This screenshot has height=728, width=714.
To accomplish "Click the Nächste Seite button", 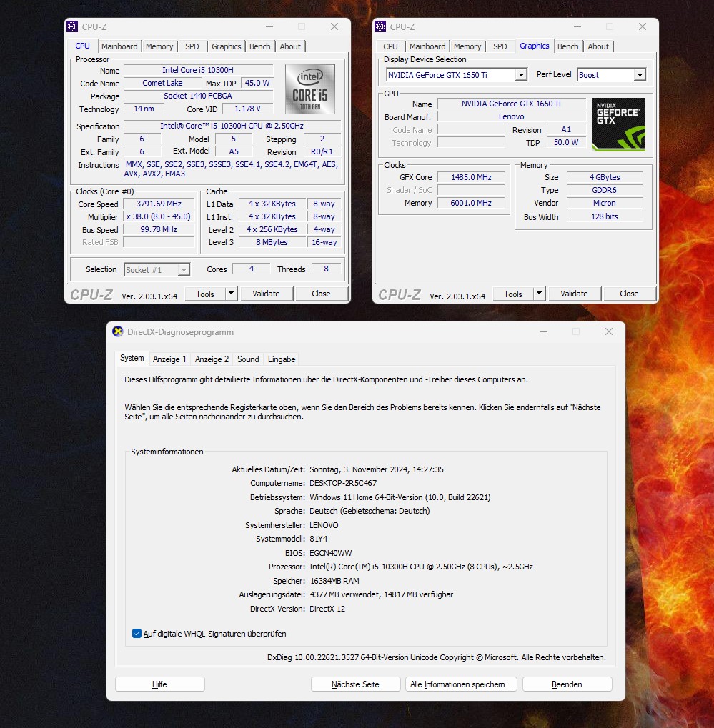I will click(355, 684).
